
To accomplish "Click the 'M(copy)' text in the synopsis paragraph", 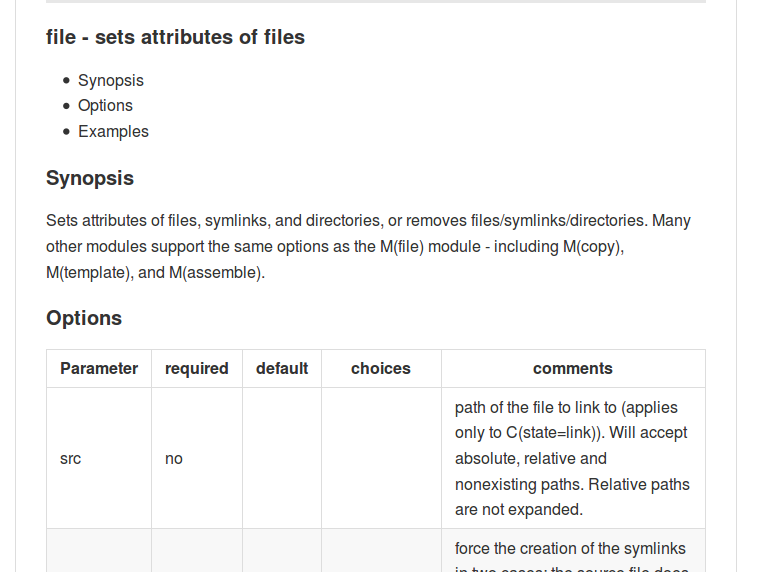I will coord(595,246).
